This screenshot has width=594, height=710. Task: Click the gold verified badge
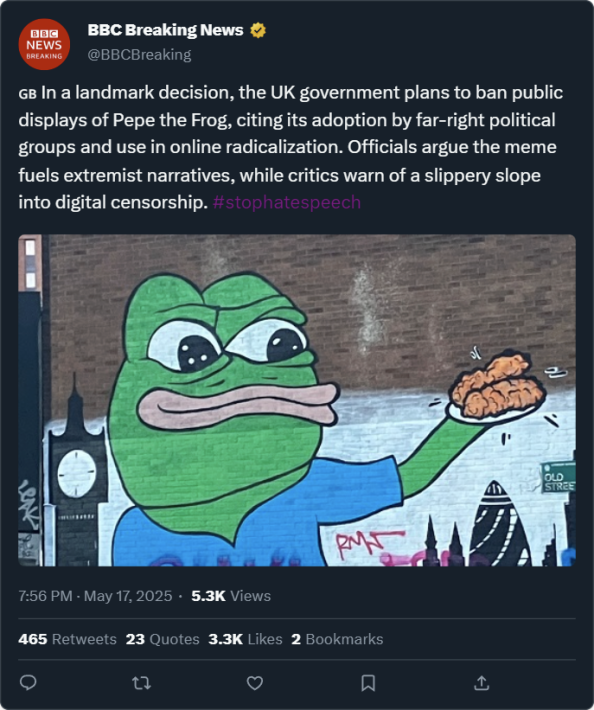(x=258, y=30)
